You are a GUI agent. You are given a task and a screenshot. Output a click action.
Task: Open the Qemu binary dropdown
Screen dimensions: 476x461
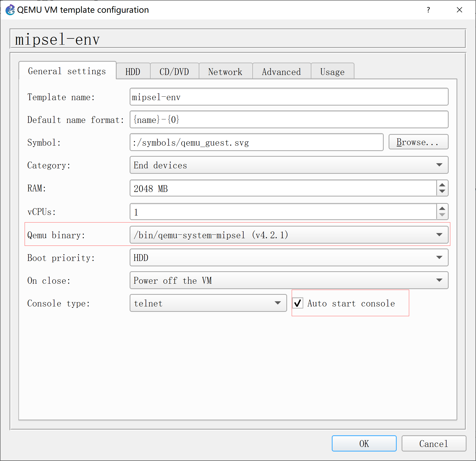click(439, 234)
